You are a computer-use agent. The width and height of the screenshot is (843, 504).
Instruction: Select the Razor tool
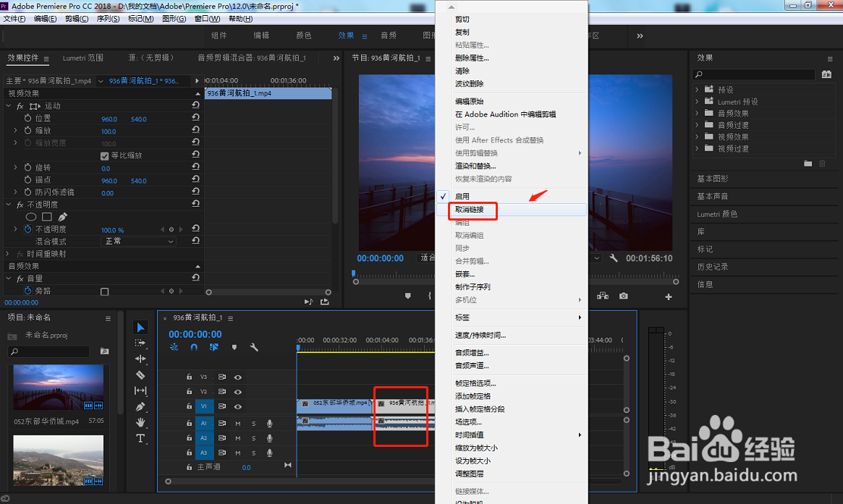point(140,375)
